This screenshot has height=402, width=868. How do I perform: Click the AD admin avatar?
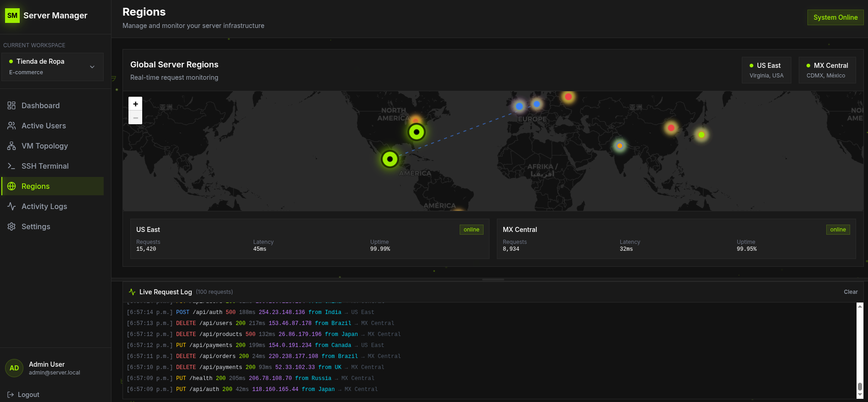[14, 368]
